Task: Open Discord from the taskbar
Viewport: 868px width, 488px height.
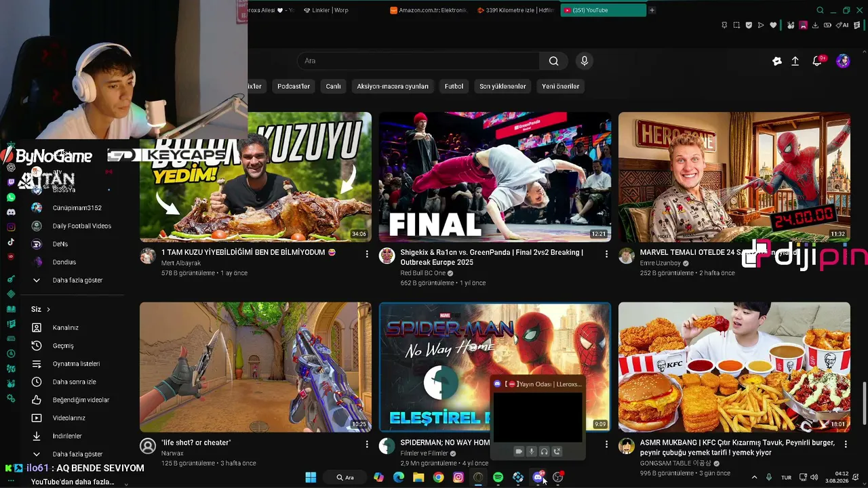Action: coord(538,477)
